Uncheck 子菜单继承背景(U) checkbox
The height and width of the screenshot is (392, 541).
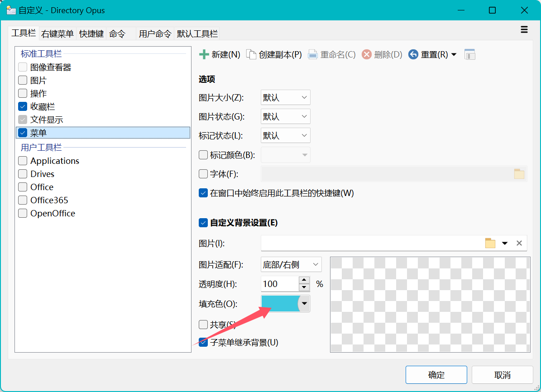coord(203,342)
